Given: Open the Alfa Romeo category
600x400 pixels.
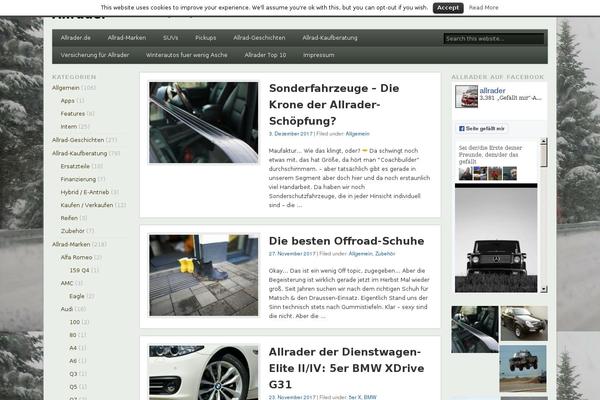Looking at the screenshot, I should pyautogui.click(x=77, y=257).
